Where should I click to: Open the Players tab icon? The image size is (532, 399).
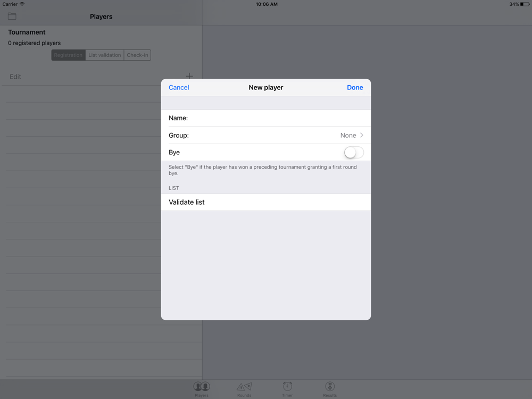[x=202, y=389]
